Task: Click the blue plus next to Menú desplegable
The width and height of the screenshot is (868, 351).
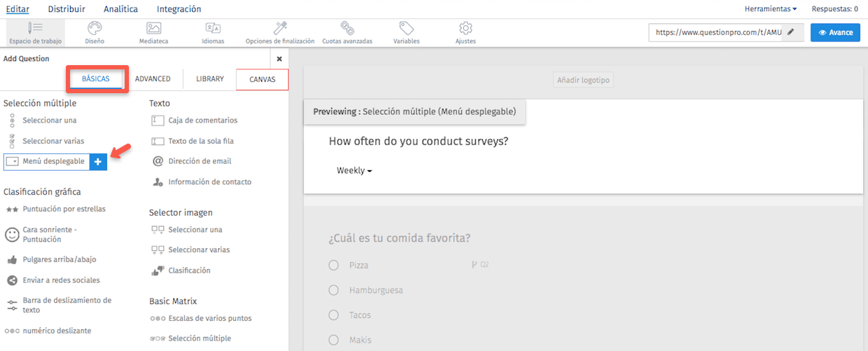Action: pos(98,162)
